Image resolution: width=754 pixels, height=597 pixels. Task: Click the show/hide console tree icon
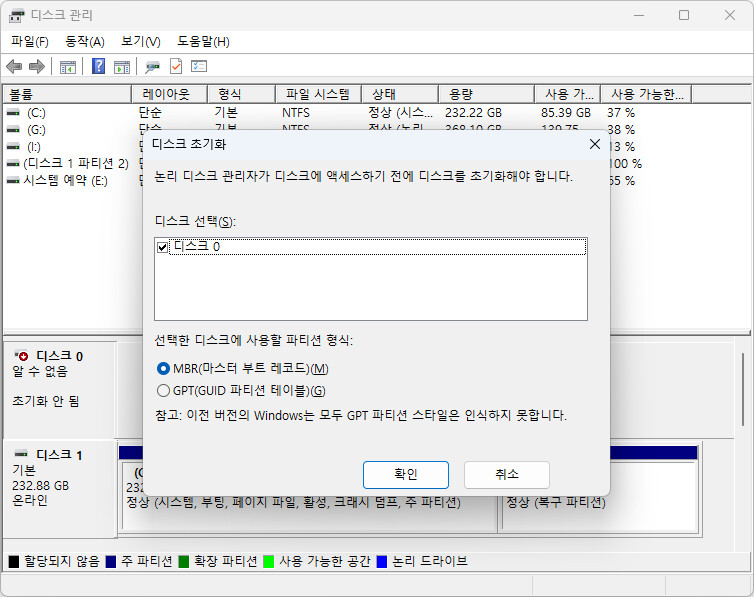[x=68, y=67]
